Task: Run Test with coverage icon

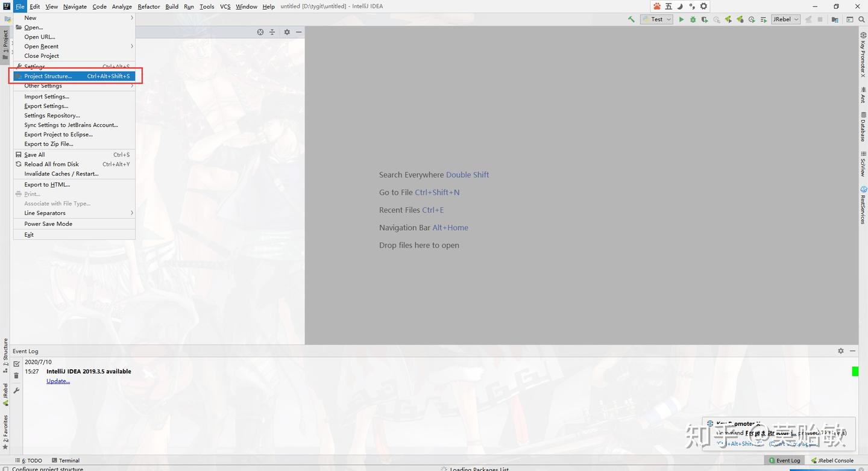Action: point(705,19)
